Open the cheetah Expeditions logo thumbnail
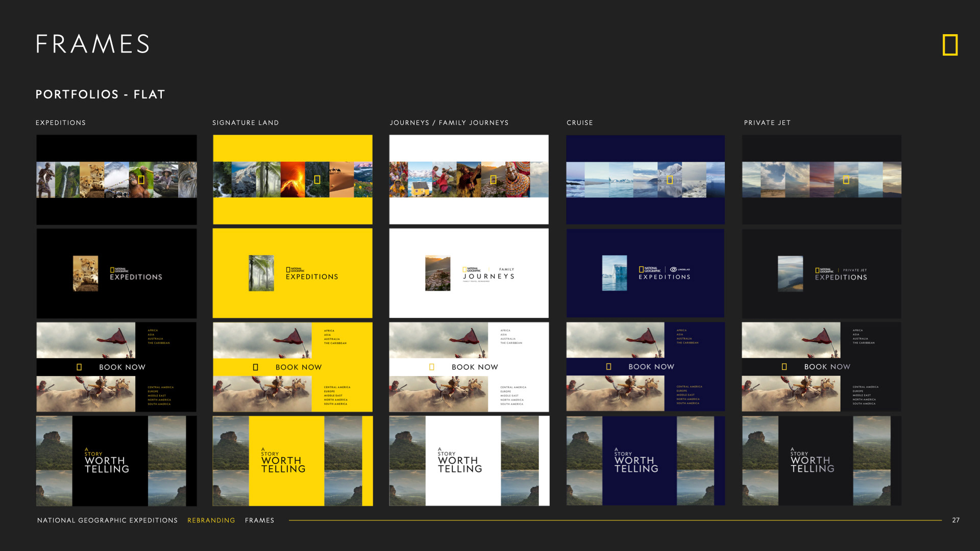Screen dimensions: 980x551 pos(116,273)
